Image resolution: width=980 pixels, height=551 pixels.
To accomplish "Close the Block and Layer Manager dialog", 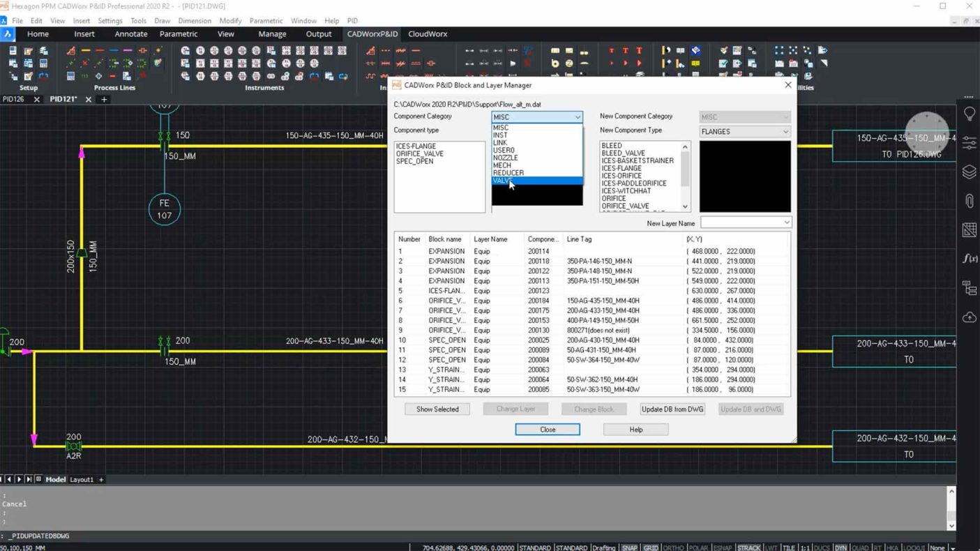I will [x=788, y=85].
